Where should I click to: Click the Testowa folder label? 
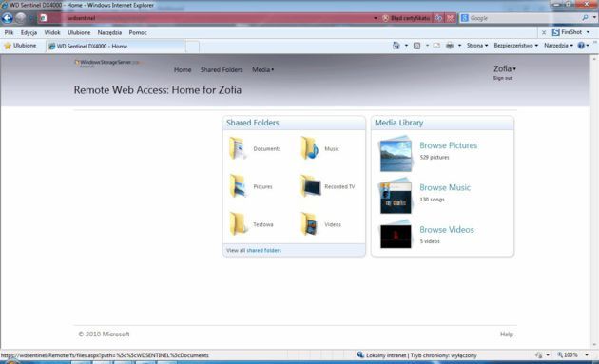(262, 224)
